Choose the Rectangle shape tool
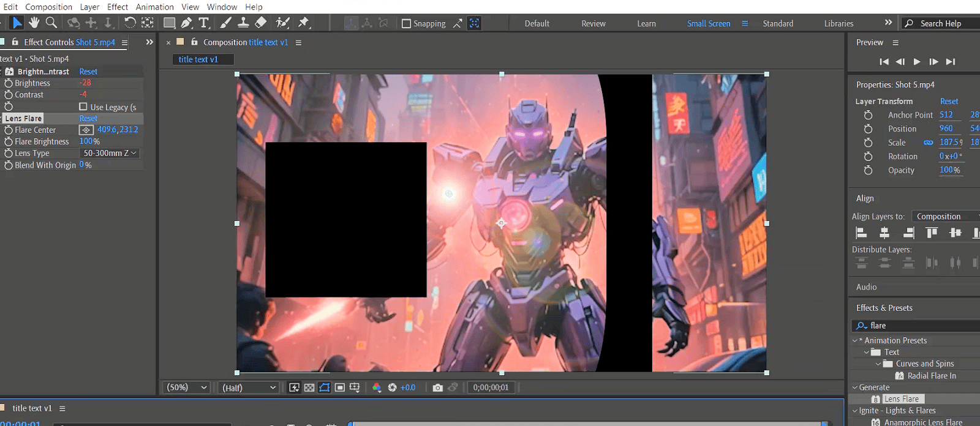 click(x=169, y=23)
